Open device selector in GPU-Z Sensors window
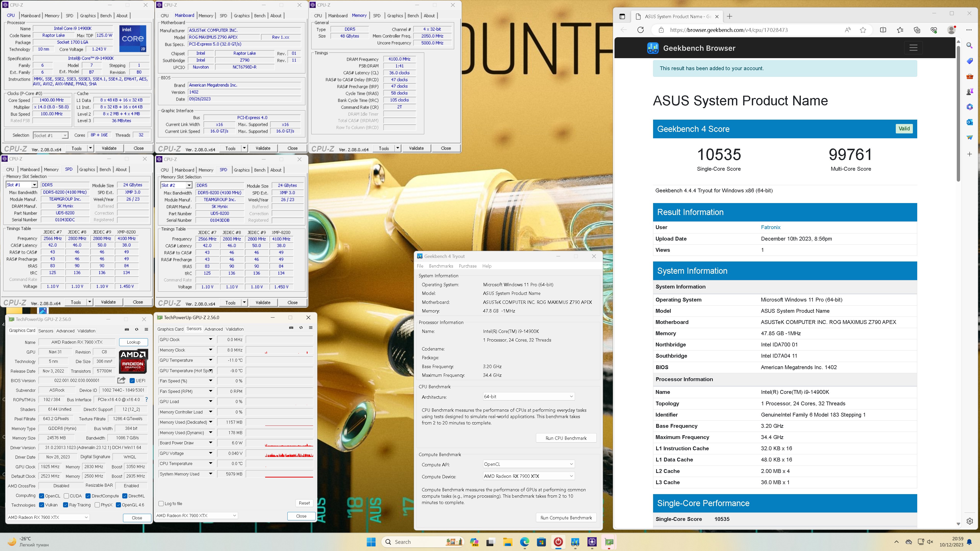This screenshot has height=551, width=980. (196, 516)
